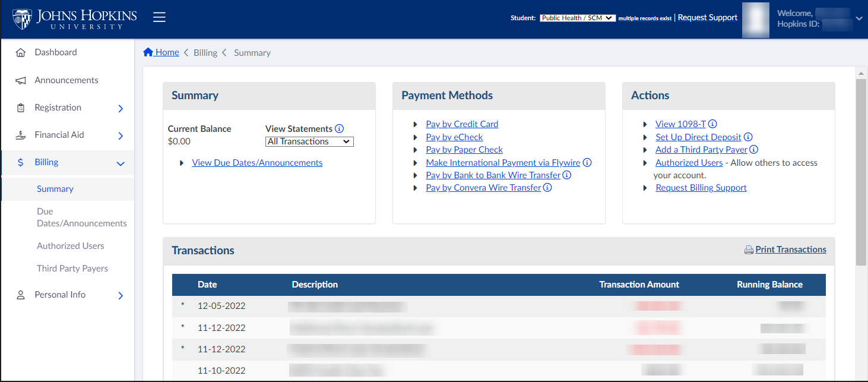The height and width of the screenshot is (382, 868).
Task: Click Make International Payment via Flywire link
Action: [503, 162]
